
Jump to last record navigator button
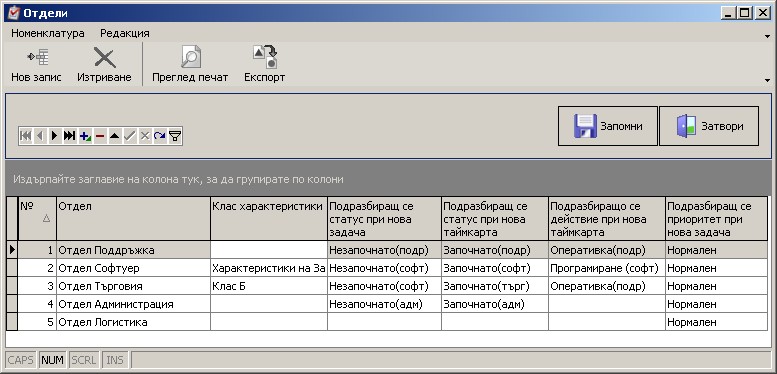click(70, 136)
